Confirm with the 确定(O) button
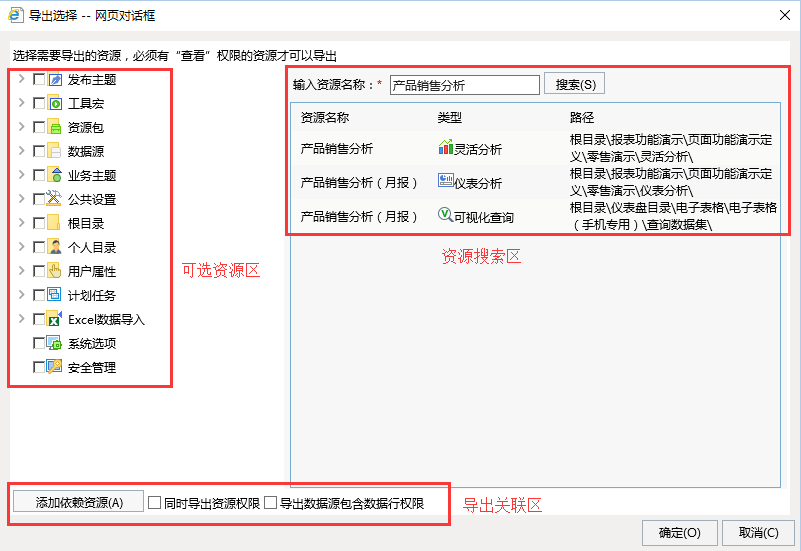Image resolution: width=801 pixels, height=551 pixels. (680, 533)
